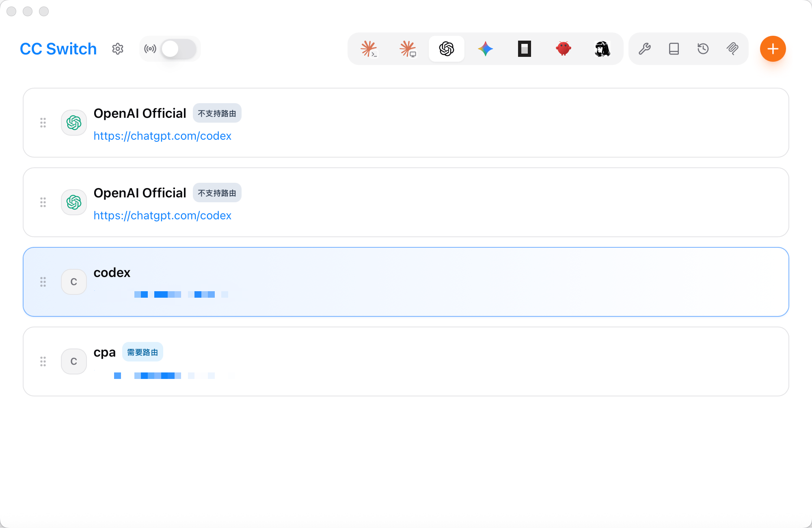Click the C avatar on codex card

tap(74, 282)
